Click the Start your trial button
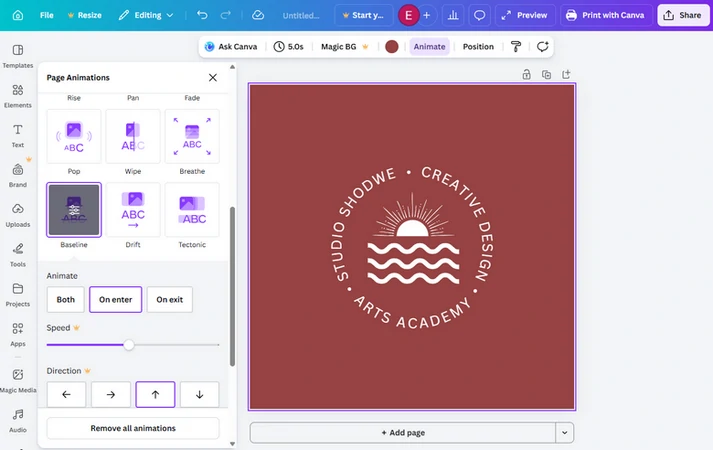This screenshot has width=713, height=450. pos(363,15)
